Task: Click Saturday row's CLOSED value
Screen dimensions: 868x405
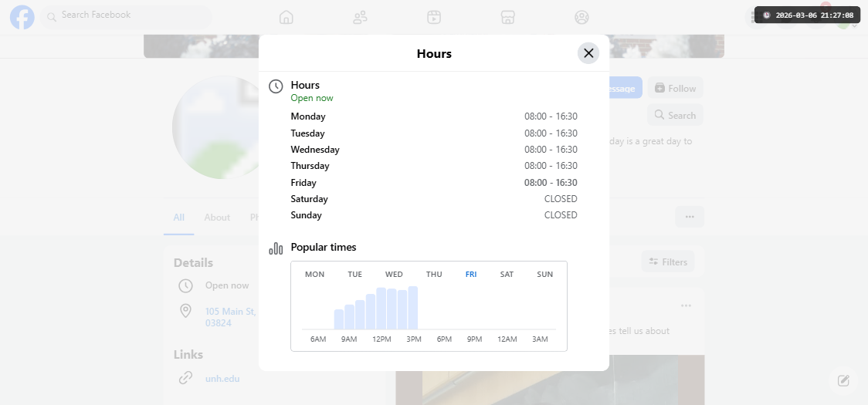Action: tap(561, 198)
